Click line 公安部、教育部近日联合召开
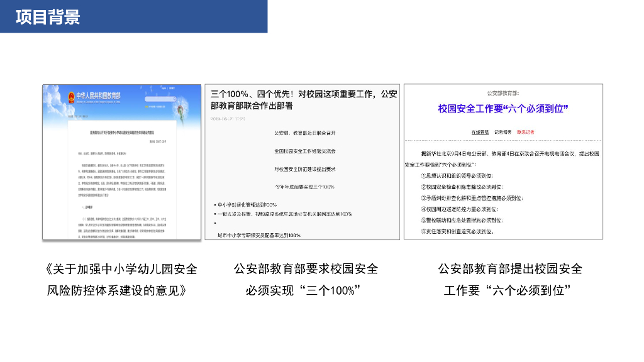The width and height of the screenshot is (644, 362). coord(305,133)
